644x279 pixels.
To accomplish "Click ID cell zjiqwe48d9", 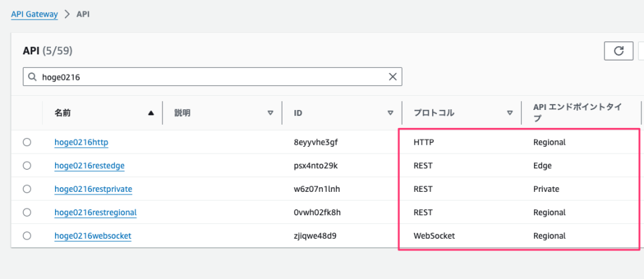I will pos(315,236).
